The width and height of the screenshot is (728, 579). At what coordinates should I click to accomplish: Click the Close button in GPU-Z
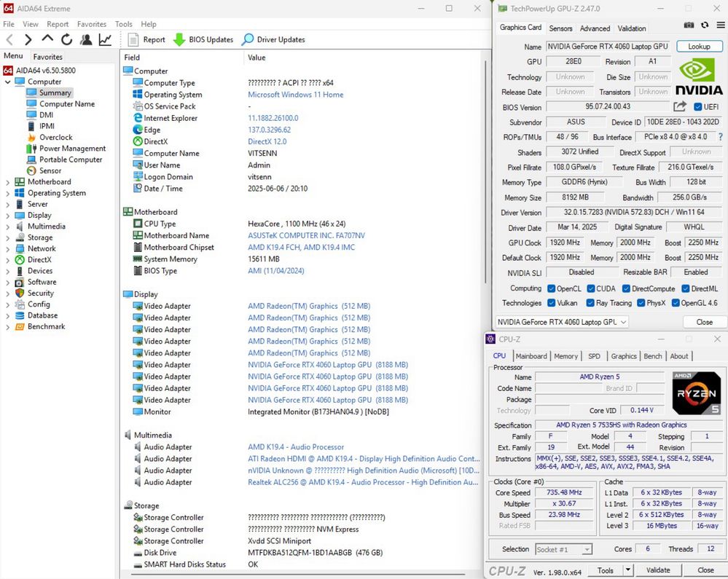[x=705, y=322]
